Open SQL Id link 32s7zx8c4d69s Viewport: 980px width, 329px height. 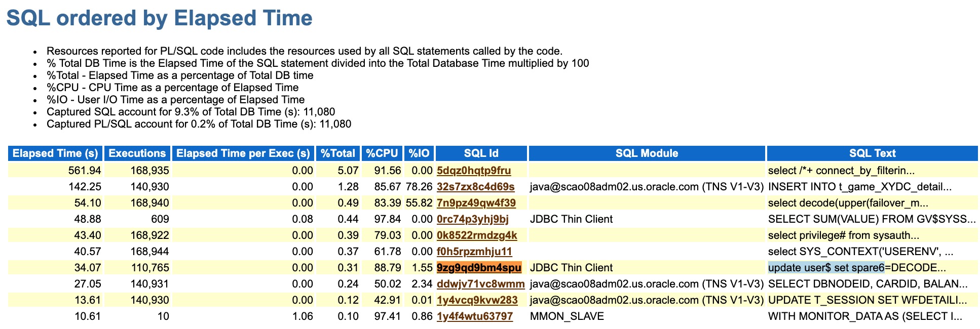(475, 187)
